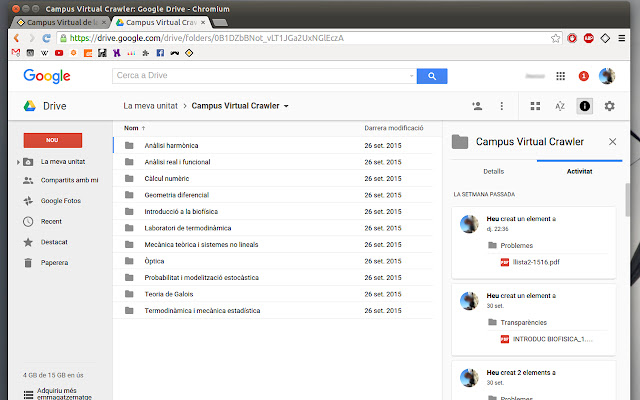Click the Google logo

pos(47,76)
